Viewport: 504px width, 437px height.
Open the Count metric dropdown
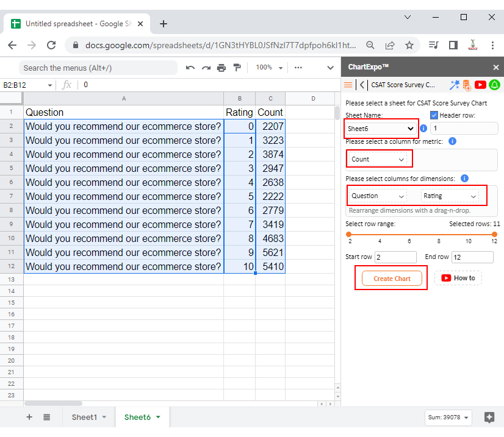coord(378,159)
